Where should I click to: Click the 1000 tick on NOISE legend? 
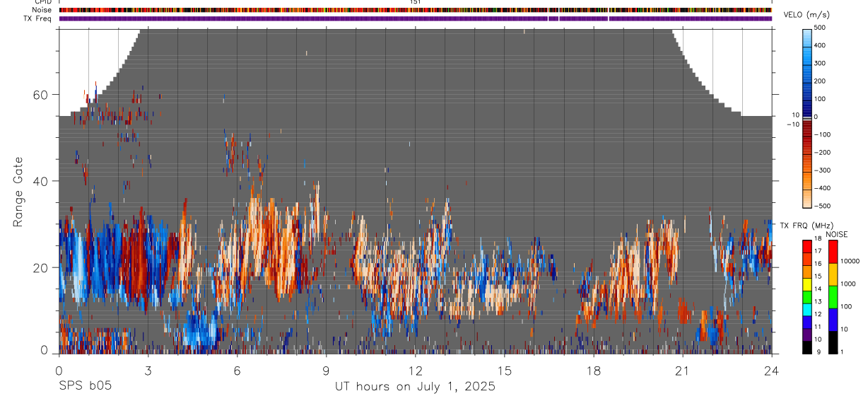coord(848,284)
